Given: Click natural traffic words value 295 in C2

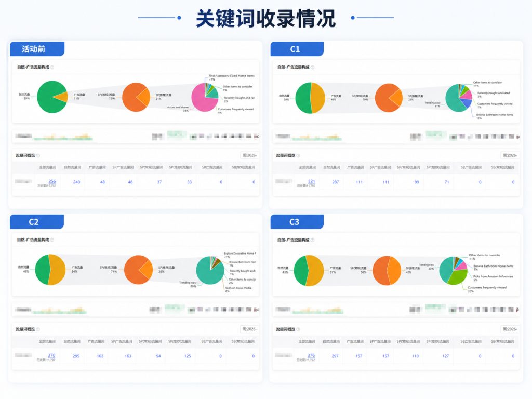Looking at the screenshot, I should click(76, 356).
